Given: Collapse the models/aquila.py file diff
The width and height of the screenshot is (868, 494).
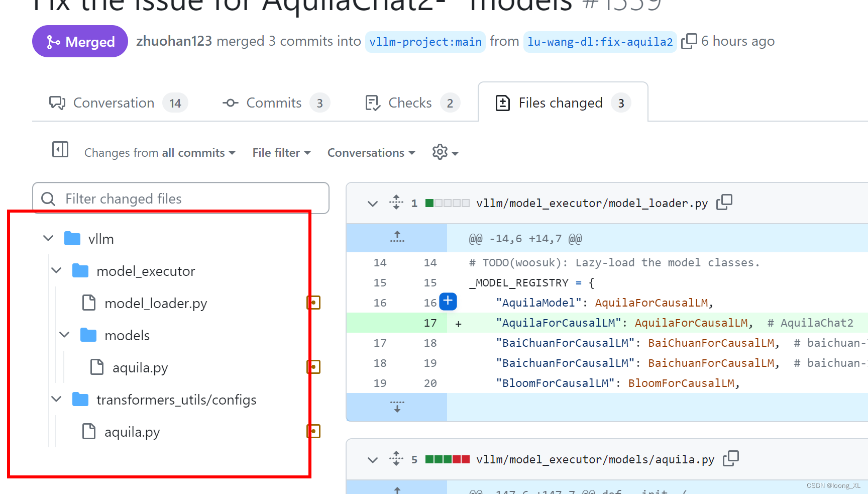Looking at the screenshot, I should pos(373,460).
